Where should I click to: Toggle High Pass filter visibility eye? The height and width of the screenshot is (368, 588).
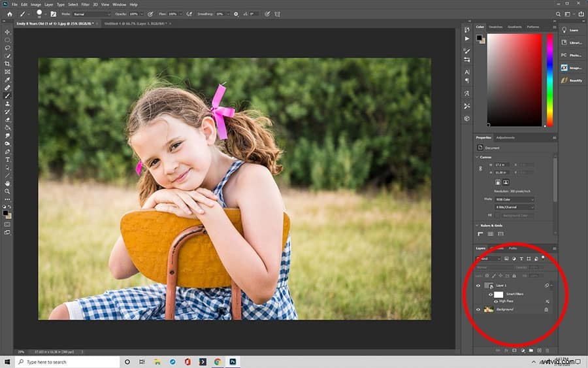tap(496, 301)
